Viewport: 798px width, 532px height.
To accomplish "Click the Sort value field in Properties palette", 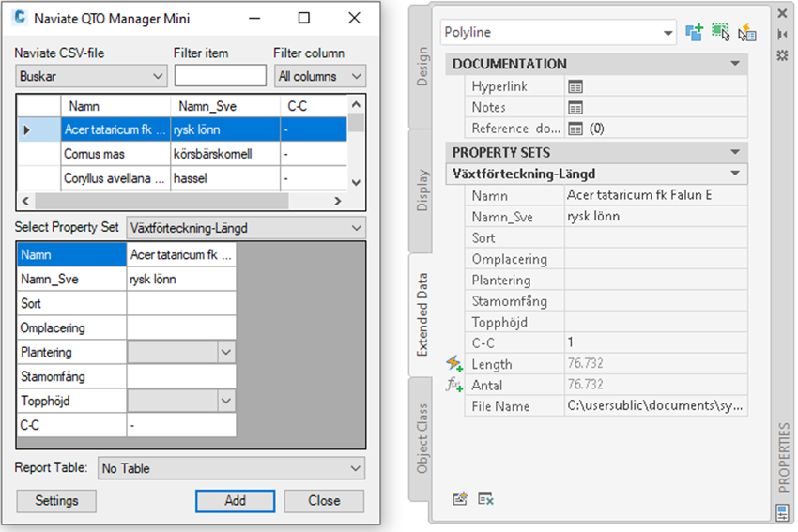I will (x=655, y=237).
